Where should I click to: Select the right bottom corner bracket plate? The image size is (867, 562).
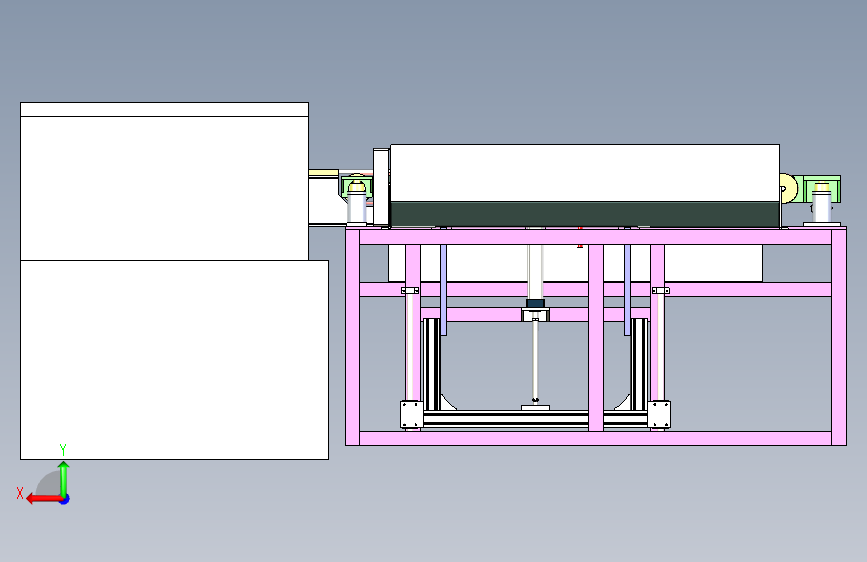coord(659,415)
